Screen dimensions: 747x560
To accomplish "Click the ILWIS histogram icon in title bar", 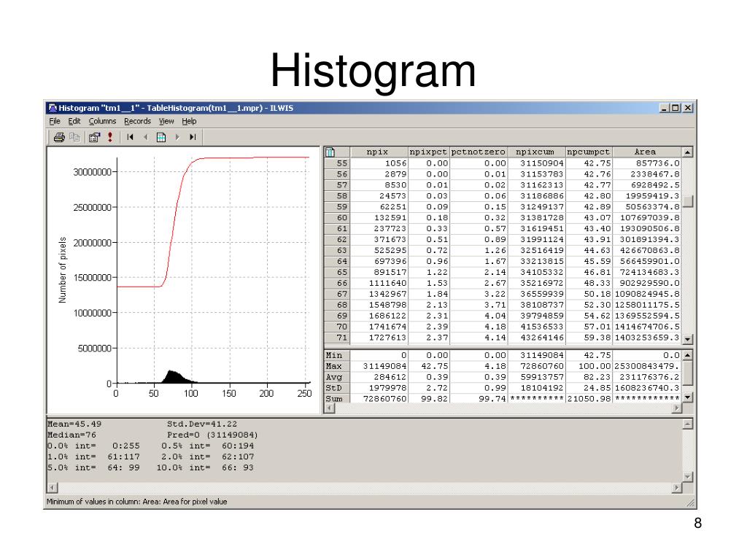I will (x=53, y=108).
